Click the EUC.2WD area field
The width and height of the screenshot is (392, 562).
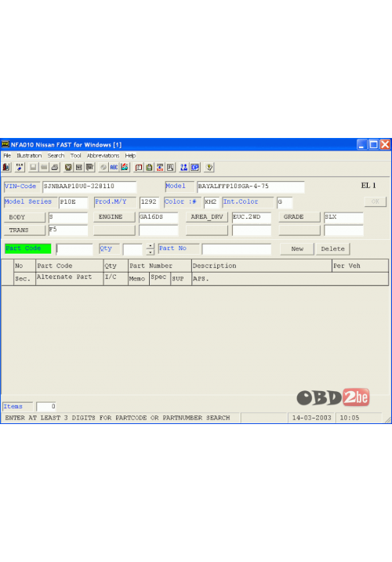click(252, 218)
